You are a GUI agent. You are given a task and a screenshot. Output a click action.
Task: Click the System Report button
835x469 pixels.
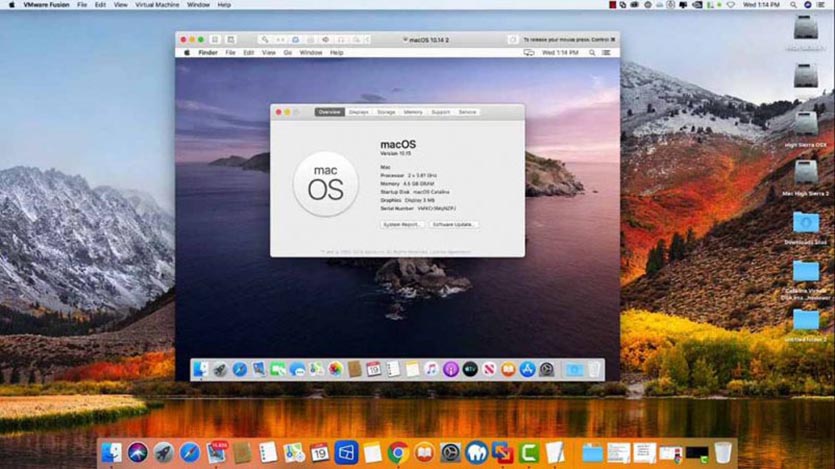(x=402, y=225)
